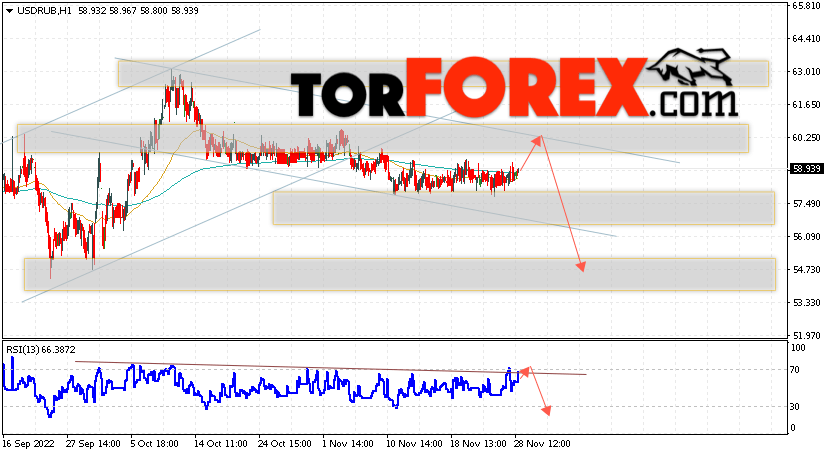
Task: Click price axis label 56.090
Action: pyautogui.click(x=806, y=236)
